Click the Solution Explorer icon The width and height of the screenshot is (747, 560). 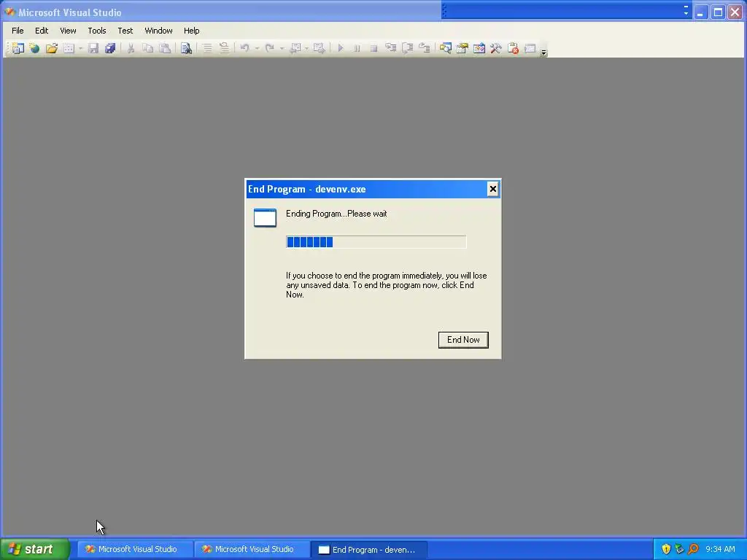[x=446, y=48]
